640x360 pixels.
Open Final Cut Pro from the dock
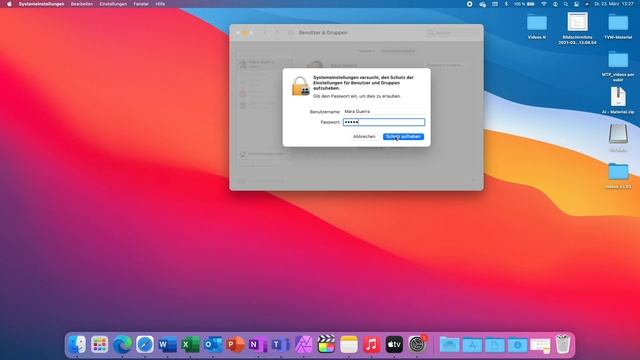coord(326,344)
